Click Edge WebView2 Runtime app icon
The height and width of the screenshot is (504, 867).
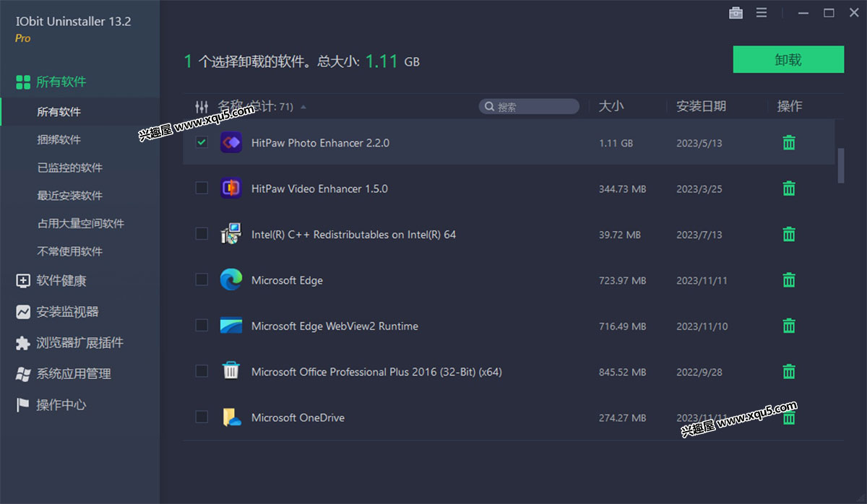(x=231, y=326)
